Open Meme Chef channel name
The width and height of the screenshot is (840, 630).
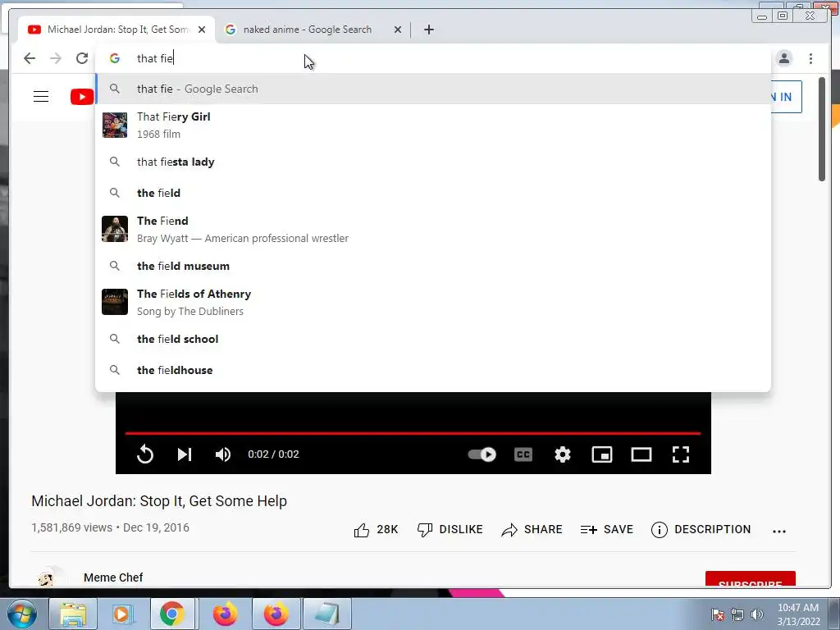coord(113,577)
